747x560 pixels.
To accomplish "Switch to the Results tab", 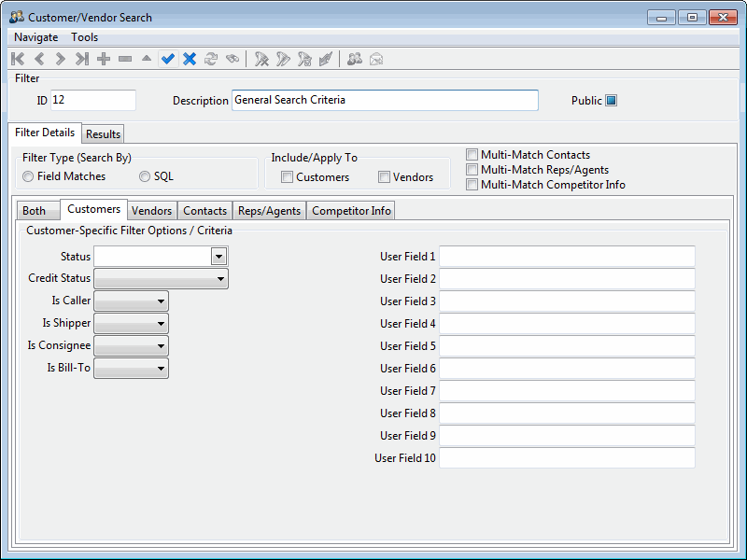I will tap(104, 134).
